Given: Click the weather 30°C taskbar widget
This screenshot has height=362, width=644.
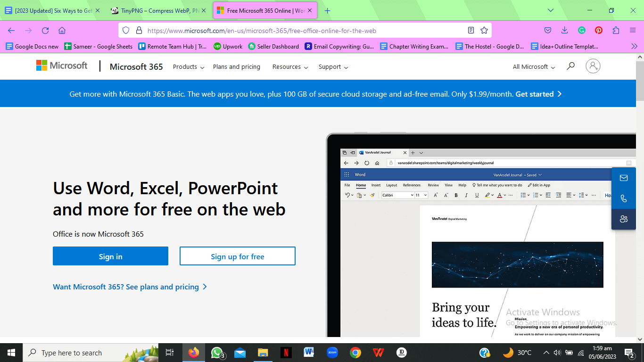Looking at the screenshot, I should (x=517, y=353).
